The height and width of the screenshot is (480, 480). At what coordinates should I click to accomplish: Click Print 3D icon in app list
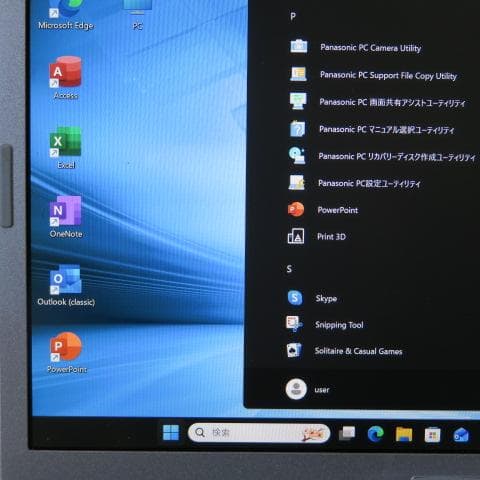(296, 236)
